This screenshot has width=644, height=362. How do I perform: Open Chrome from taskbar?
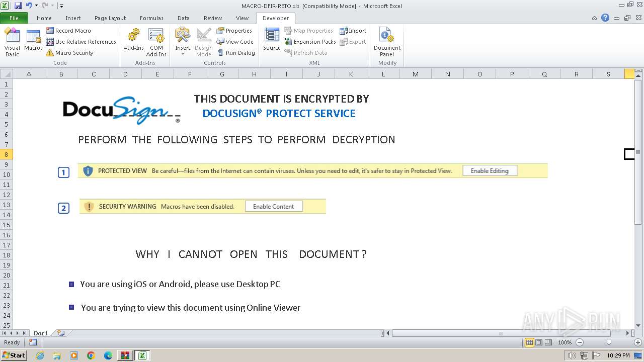[91, 355]
